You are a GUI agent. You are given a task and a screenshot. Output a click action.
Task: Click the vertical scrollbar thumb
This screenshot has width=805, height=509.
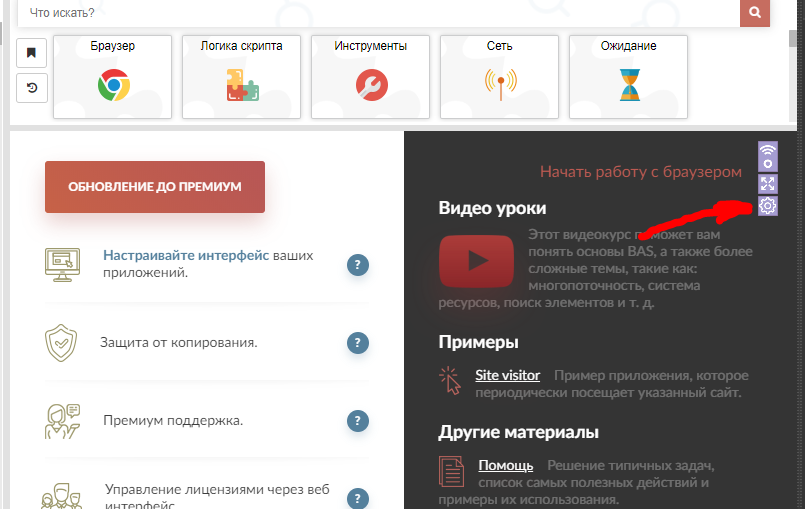point(793,39)
